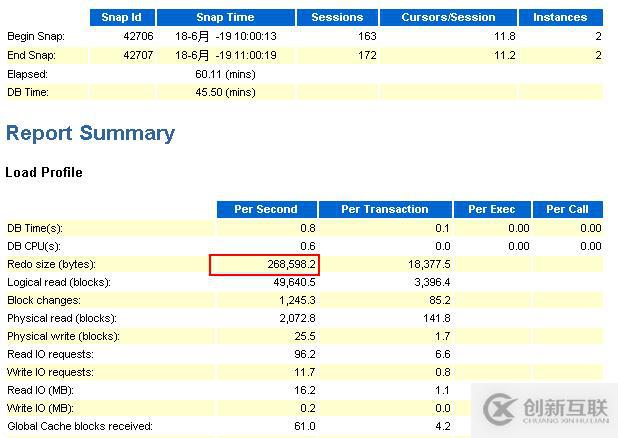Screen dimensions: 618x438
Task: Select the Read IO (MB) row label
Action: [x=40, y=390]
